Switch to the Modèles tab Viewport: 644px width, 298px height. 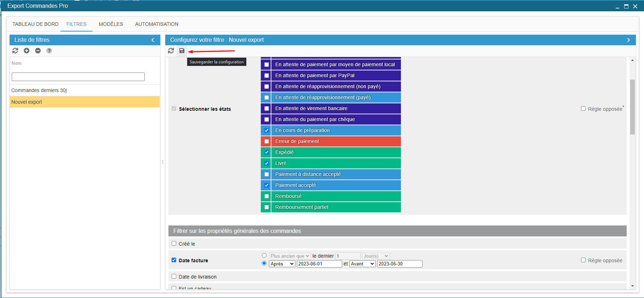111,24
